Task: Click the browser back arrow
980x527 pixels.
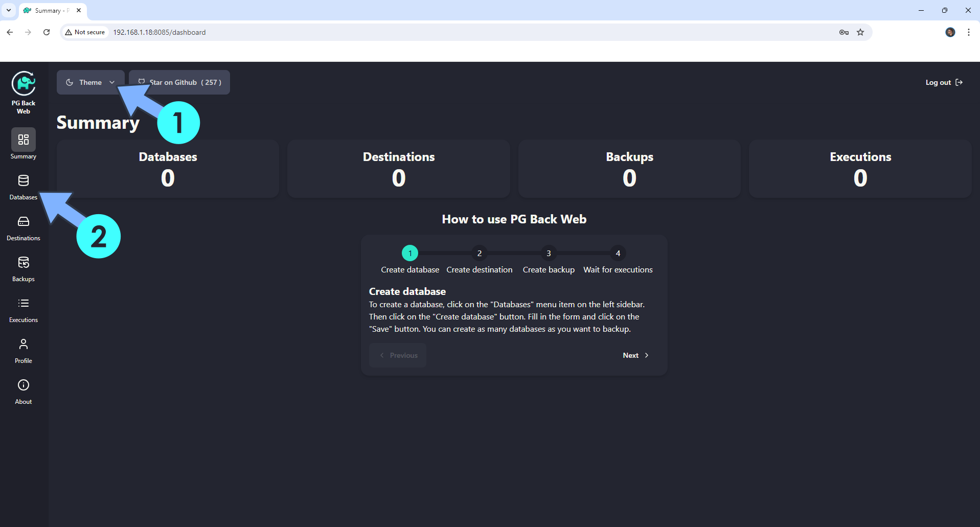Action: click(x=10, y=32)
